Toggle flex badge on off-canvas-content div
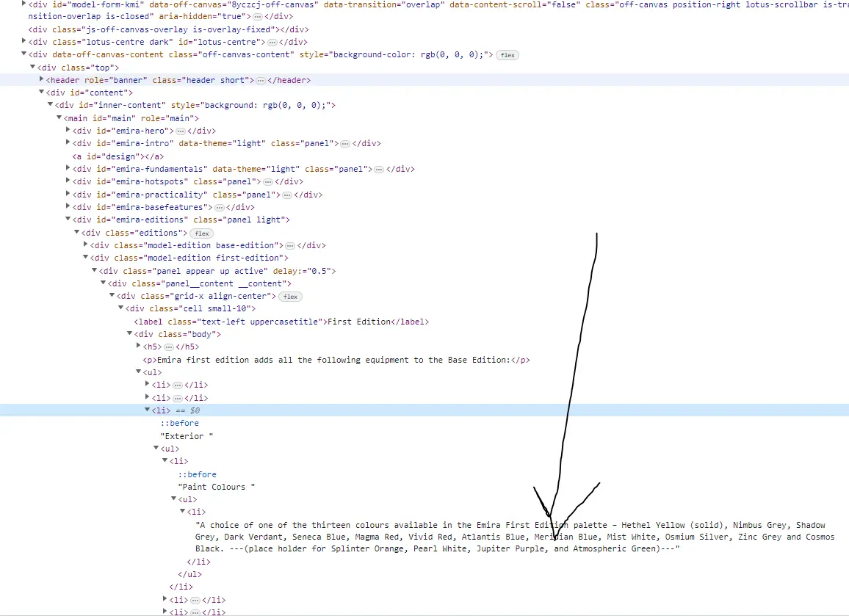 (x=507, y=55)
